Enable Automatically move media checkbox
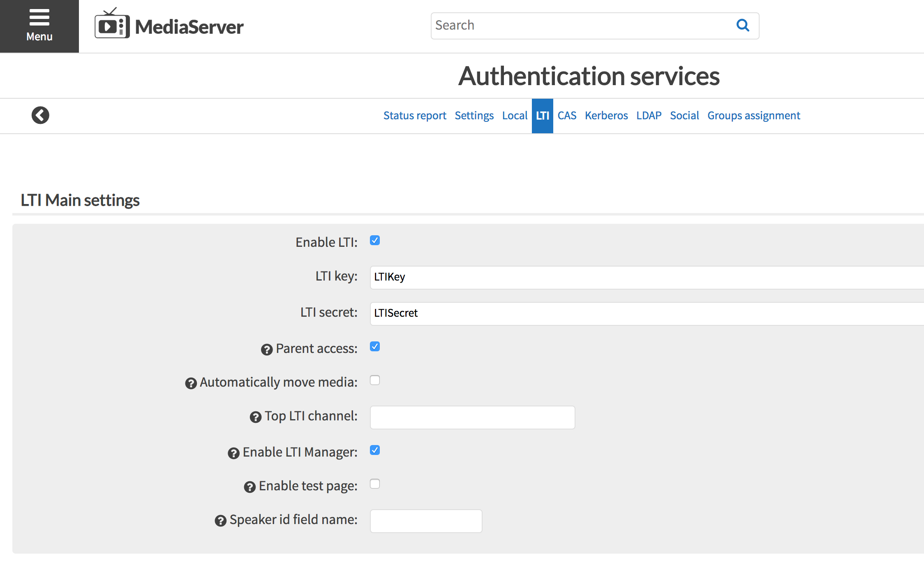The width and height of the screenshot is (924, 566). point(374,380)
